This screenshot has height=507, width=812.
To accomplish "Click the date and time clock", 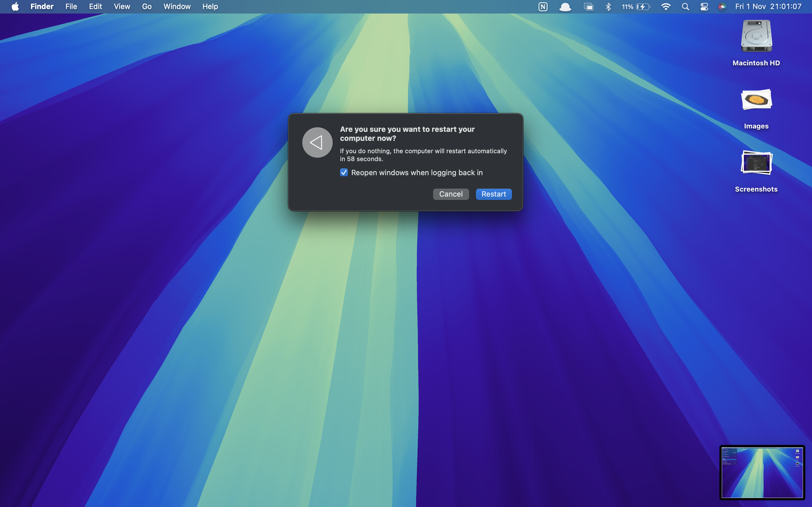I will (x=768, y=7).
